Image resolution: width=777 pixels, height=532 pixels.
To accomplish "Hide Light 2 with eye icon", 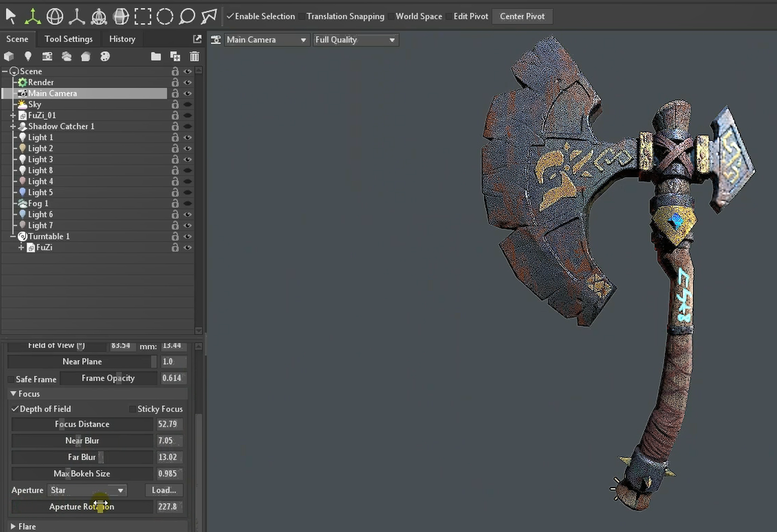I will point(188,148).
